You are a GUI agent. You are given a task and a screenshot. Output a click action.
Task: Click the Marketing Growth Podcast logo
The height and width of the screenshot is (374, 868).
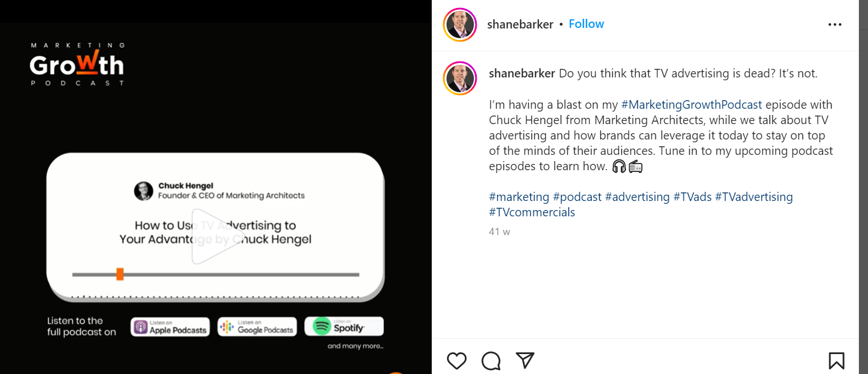pos(76,64)
